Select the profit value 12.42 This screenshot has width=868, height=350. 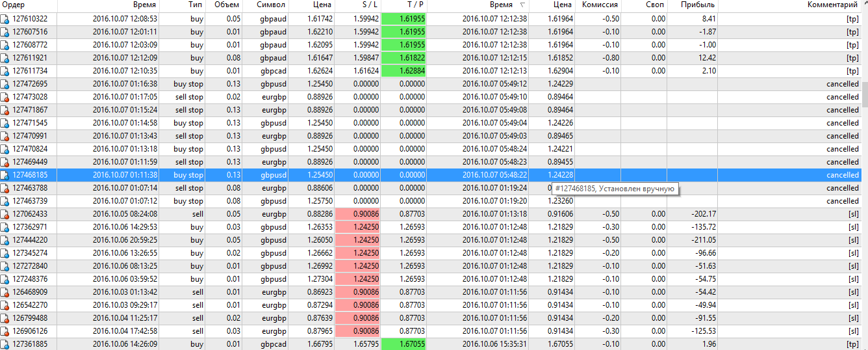707,58
